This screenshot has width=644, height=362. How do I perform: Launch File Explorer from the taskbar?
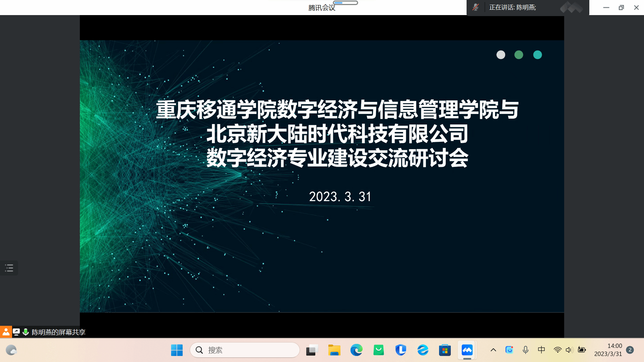(334, 350)
